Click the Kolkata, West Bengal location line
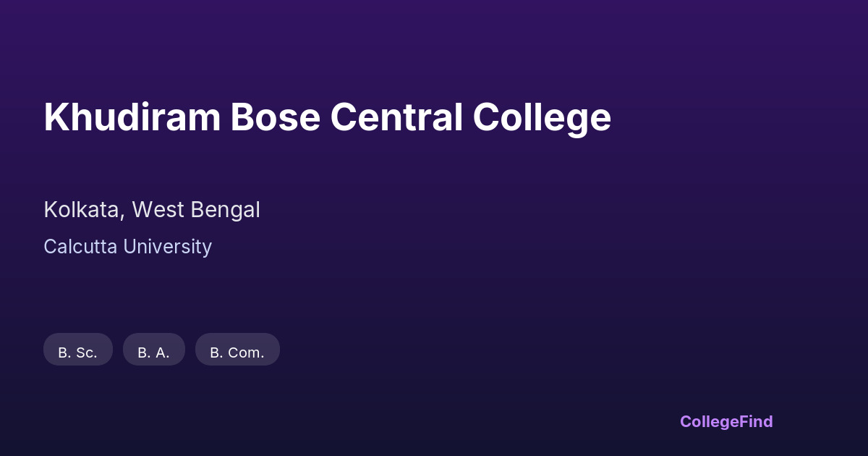The height and width of the screenshot is (456, 868). tap(152, 210)
